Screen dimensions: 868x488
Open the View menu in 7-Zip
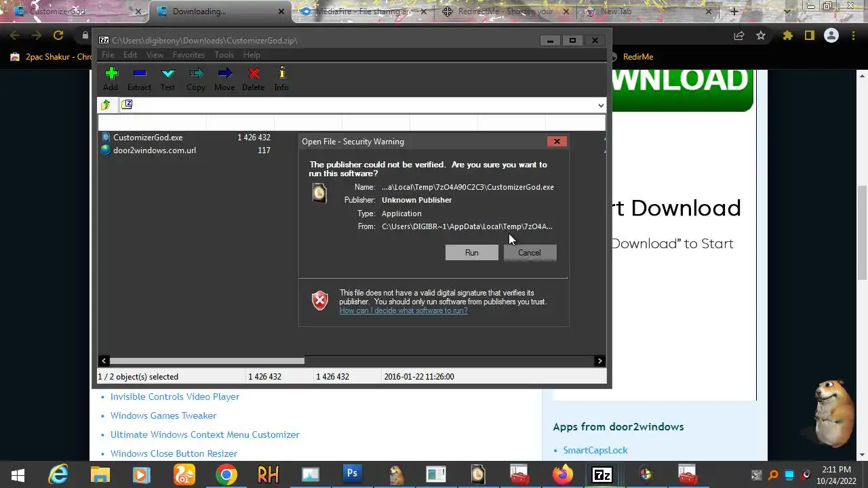(155, 55)
